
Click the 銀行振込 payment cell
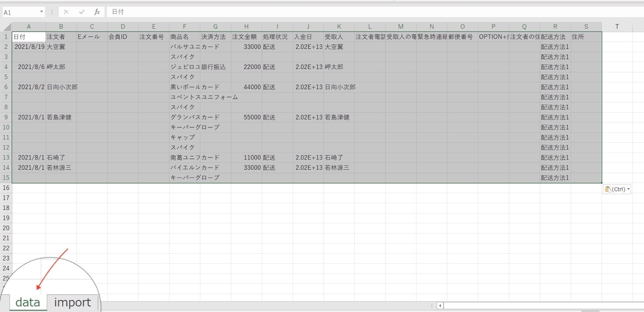216,67
